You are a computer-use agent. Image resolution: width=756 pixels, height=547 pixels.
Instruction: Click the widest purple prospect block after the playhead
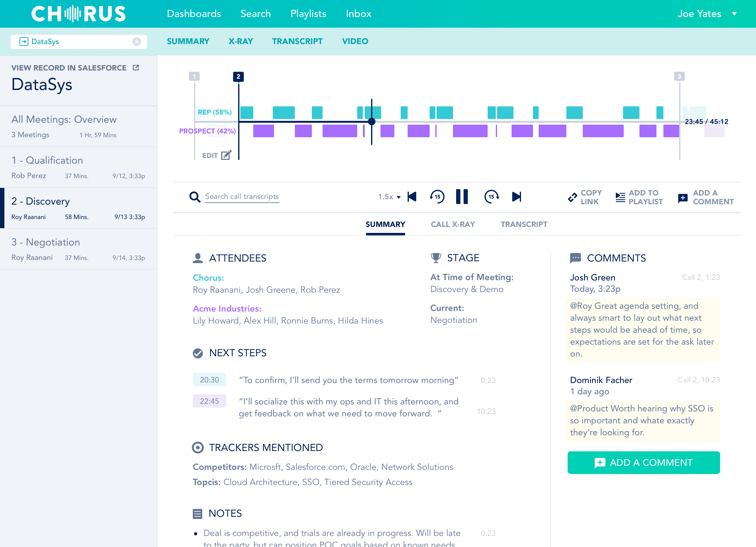(x=603, y=131)
